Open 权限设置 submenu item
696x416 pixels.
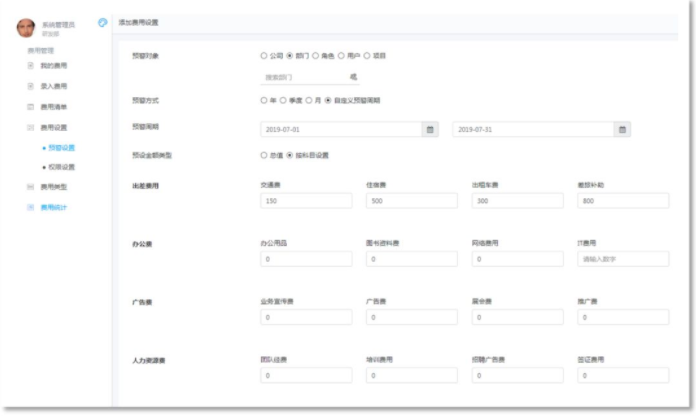pos(61,167)
